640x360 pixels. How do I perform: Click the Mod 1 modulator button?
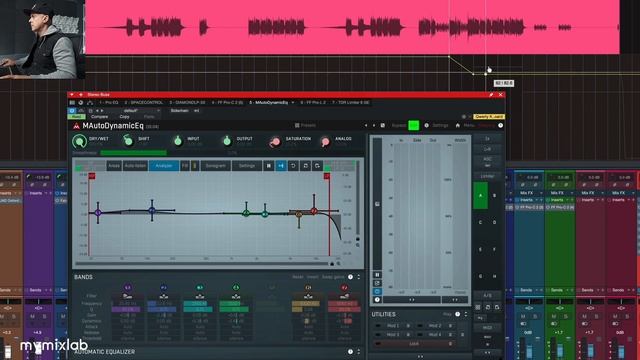pyautogui.click(x=393, y=326)
